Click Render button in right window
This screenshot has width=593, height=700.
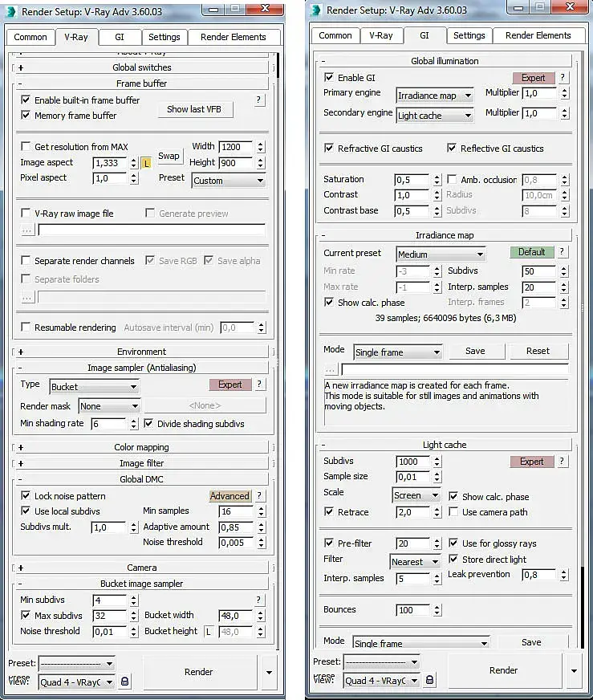pyautogui.click(x=503, y=670)
